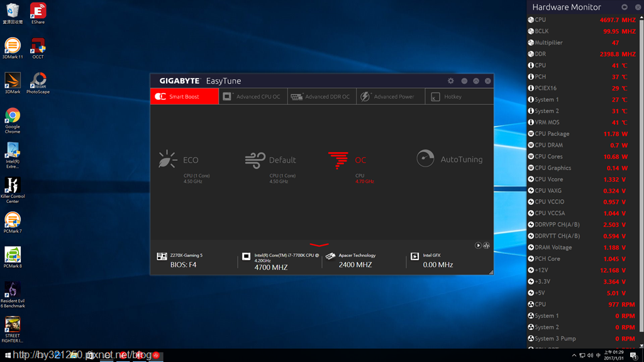
Task: Click the VRM MOS temperature row
Action: coord(582,123)
